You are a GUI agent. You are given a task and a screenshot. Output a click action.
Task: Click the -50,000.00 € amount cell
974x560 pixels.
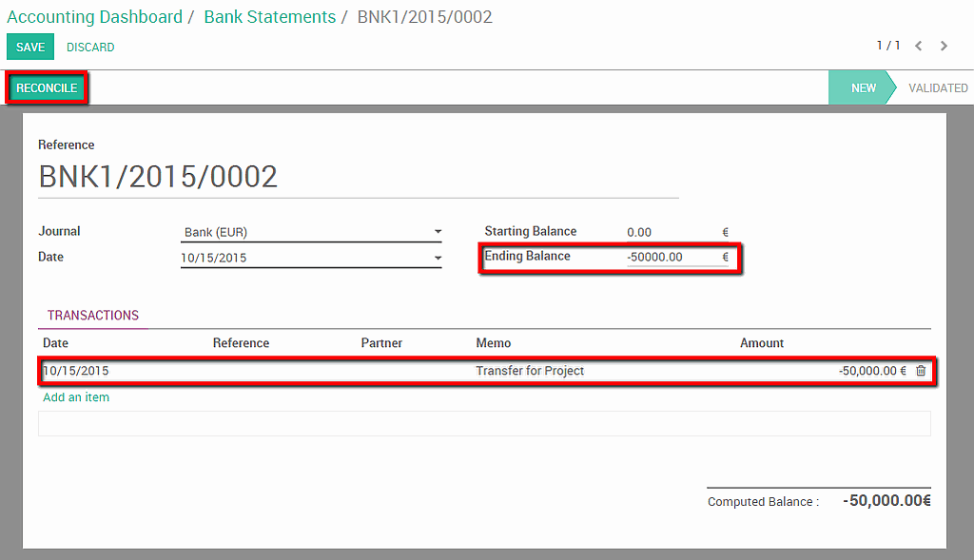pos(871,371)
